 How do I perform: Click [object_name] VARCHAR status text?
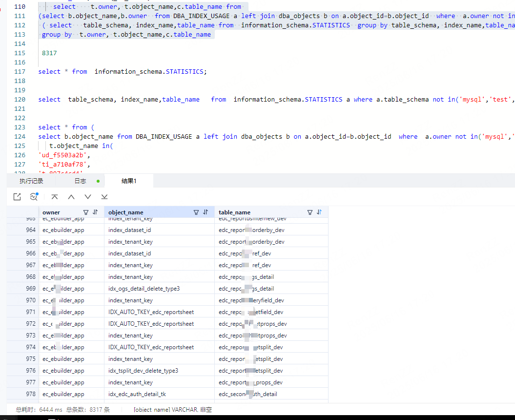(x=173, y=410)
